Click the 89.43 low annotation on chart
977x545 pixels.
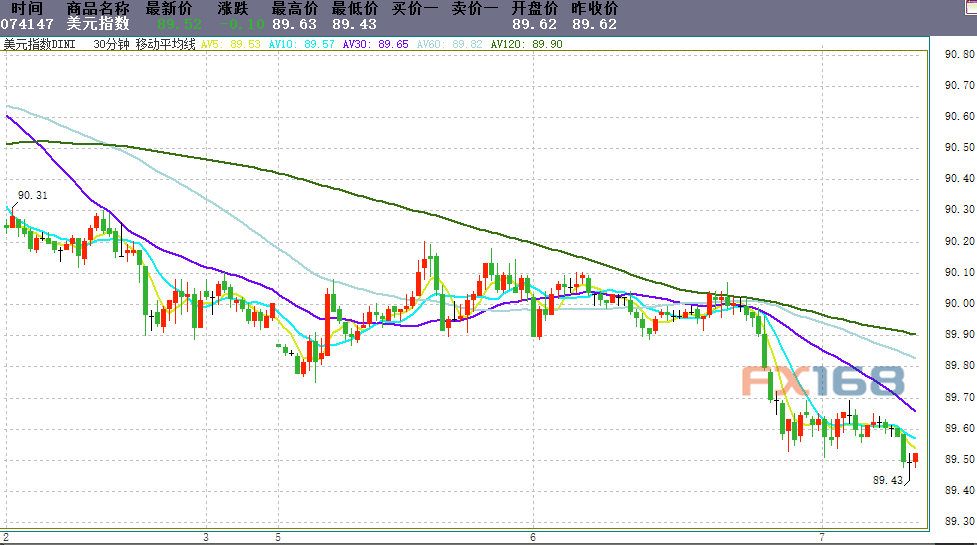pos(888,480)
